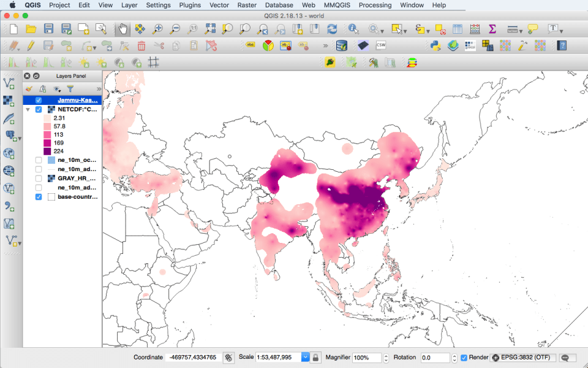Open the Layer menu

(x=129, y=5)
